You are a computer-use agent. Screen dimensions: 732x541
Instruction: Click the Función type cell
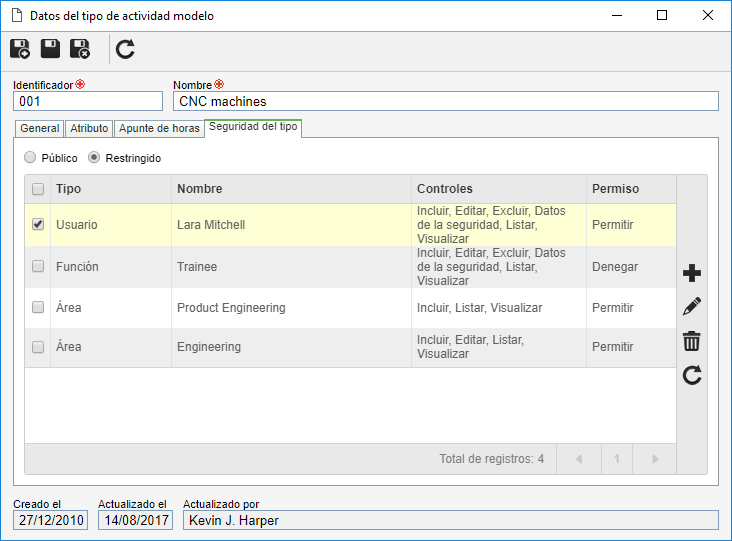pos(111,267)
